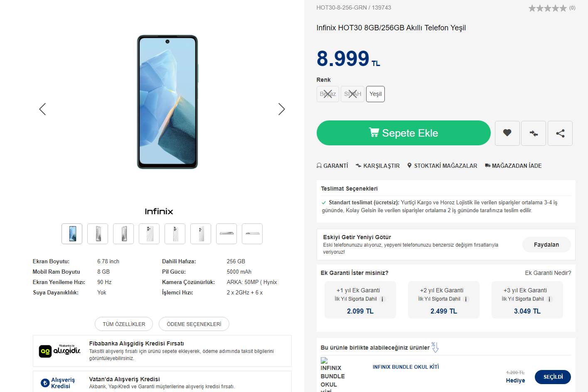Go to previous product image arrow

pyautogui.click(x=42, y=109)
